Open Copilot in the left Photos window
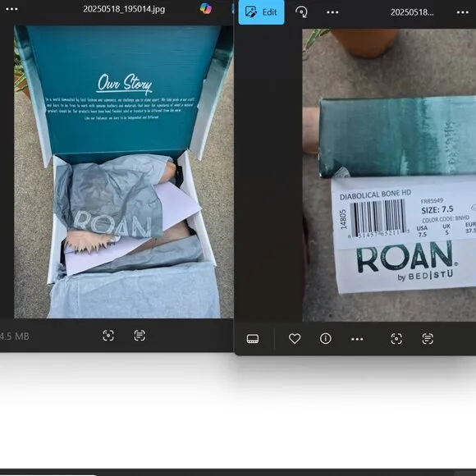 pos(206,8)
